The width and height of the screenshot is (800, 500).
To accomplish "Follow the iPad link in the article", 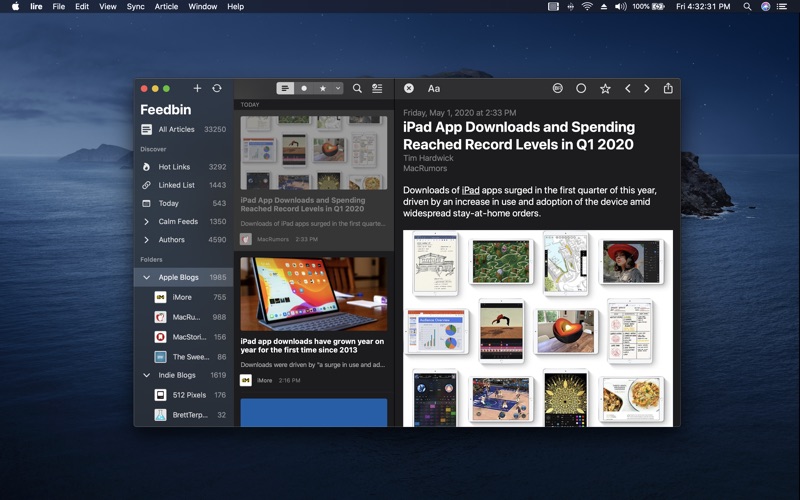I will (x=471, y=189).
